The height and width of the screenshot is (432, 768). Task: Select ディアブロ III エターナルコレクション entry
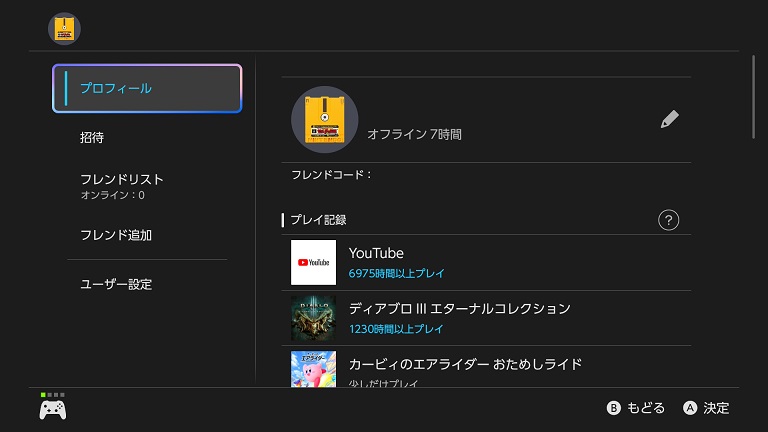coord(459,308)
